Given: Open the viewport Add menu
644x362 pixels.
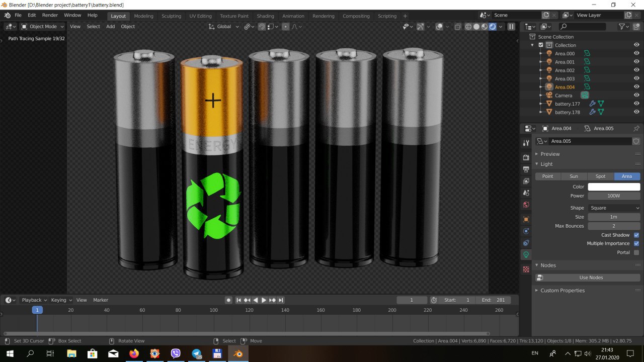Looking at the screenshot, I should click(x=110, y=27).
